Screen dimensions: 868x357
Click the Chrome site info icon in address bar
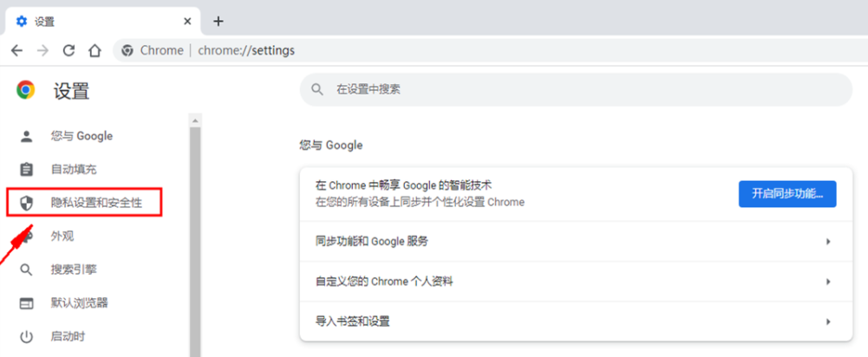pyautogui.click(x=127, y=51)
